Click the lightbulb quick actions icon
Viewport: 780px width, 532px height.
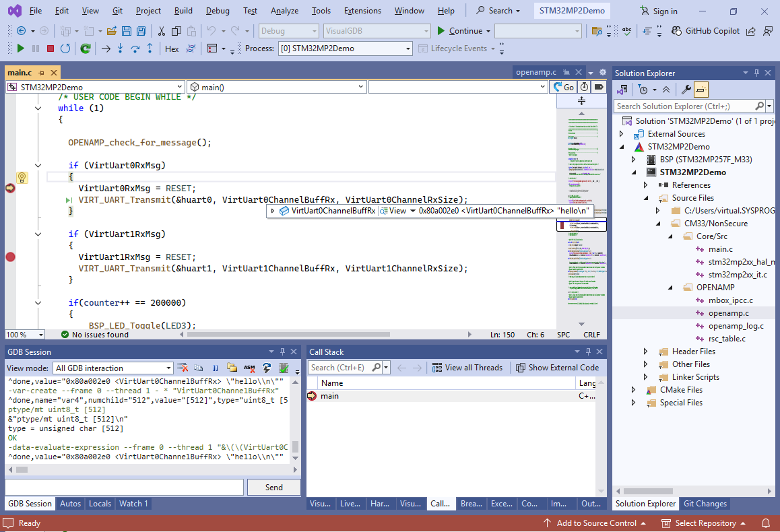click(x=22, y=177)
